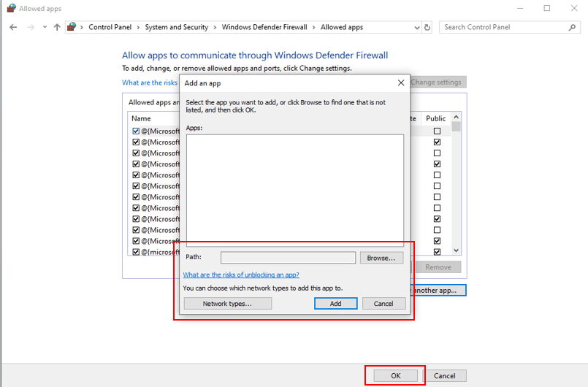Click the allowed apps list scrollbar thumb
Viewport: 588px width, 387px height.
(456, 127)
